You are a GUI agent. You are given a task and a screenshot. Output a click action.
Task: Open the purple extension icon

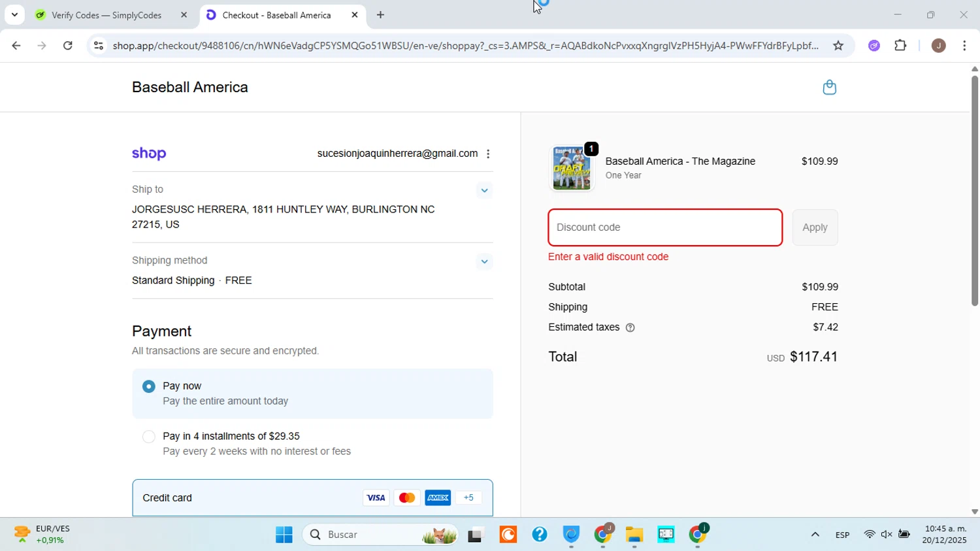874,46
